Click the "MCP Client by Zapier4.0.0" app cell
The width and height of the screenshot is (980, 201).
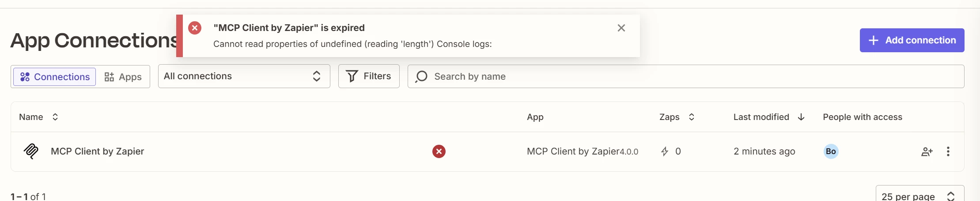[x=583, y=151]
